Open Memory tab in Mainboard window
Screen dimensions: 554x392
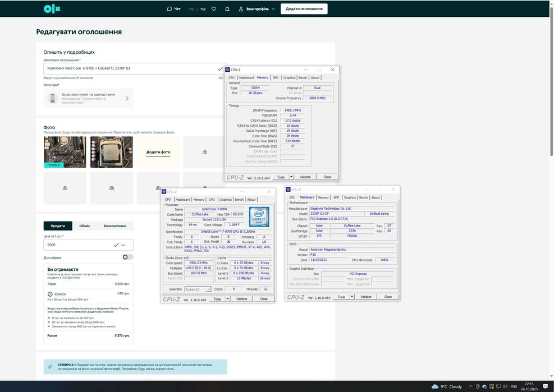(x=323, y=197)
